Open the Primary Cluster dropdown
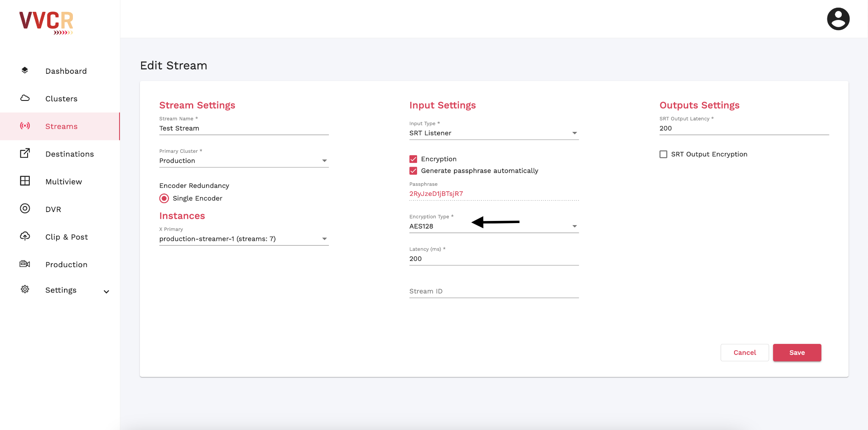868x430 pixels. click(x=244, y=161)
